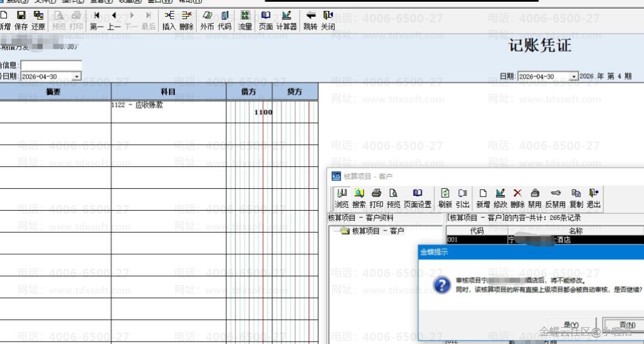The height and width of the screenshot is (344, 644).
Task: Open the left 2026-04-30 date dropdown
Action: (x=76, y=76)
